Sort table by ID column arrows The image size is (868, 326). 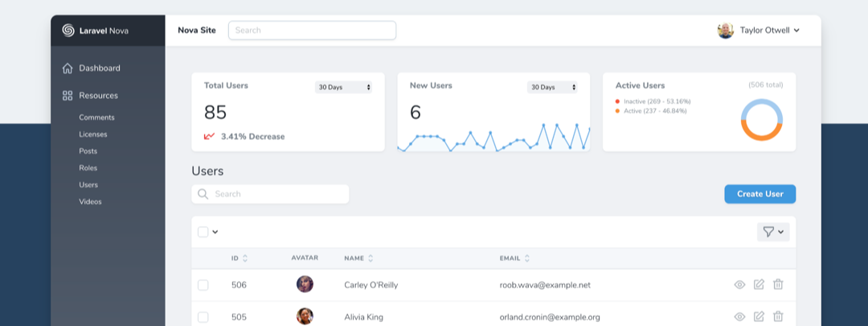coord(245,258)
